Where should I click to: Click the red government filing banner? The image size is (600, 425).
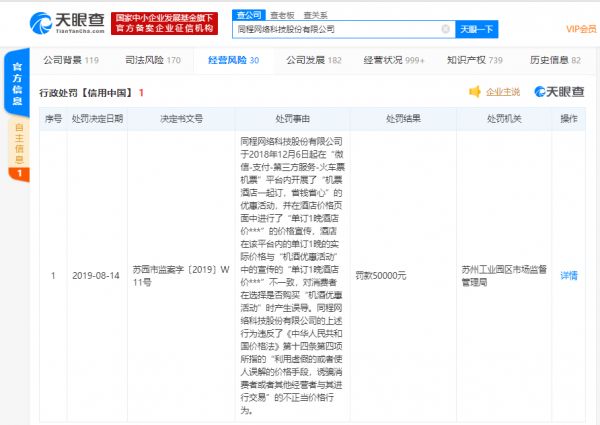coord(167,23)
